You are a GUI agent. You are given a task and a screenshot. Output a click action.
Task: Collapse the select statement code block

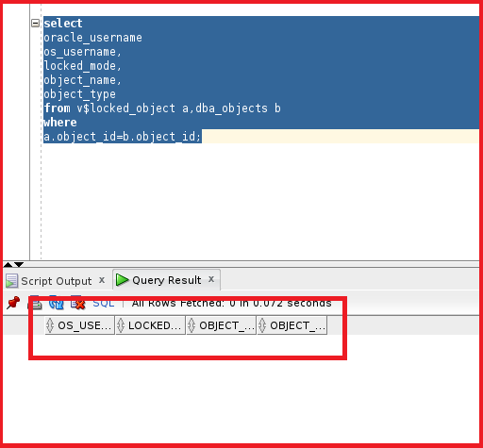tap(35, 23)
